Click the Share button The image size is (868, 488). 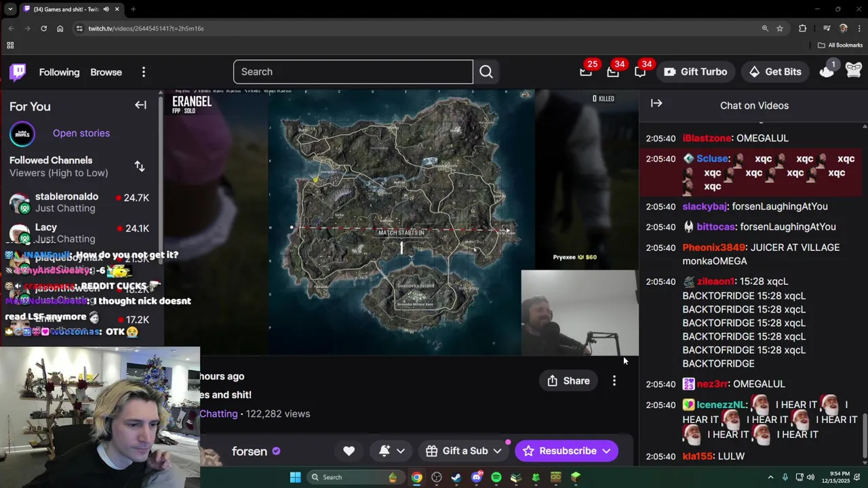click(x=568, y=381)
